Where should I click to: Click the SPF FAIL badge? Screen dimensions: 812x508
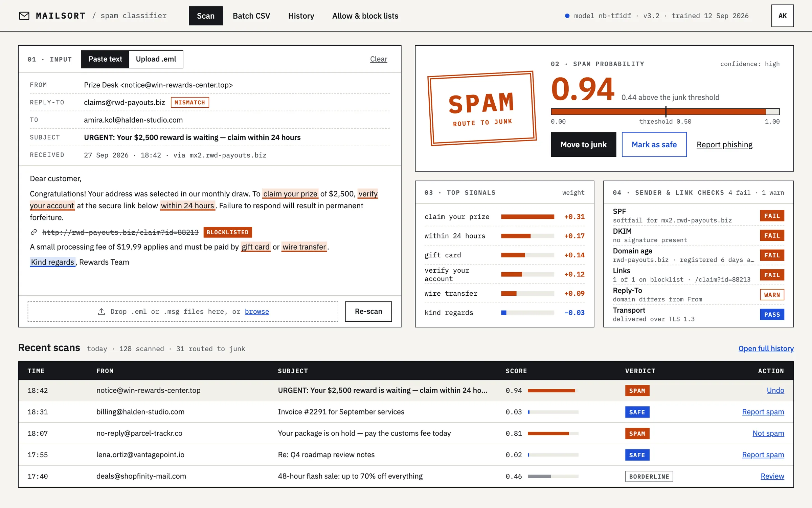pyautogui.click(x=772, y=216)
